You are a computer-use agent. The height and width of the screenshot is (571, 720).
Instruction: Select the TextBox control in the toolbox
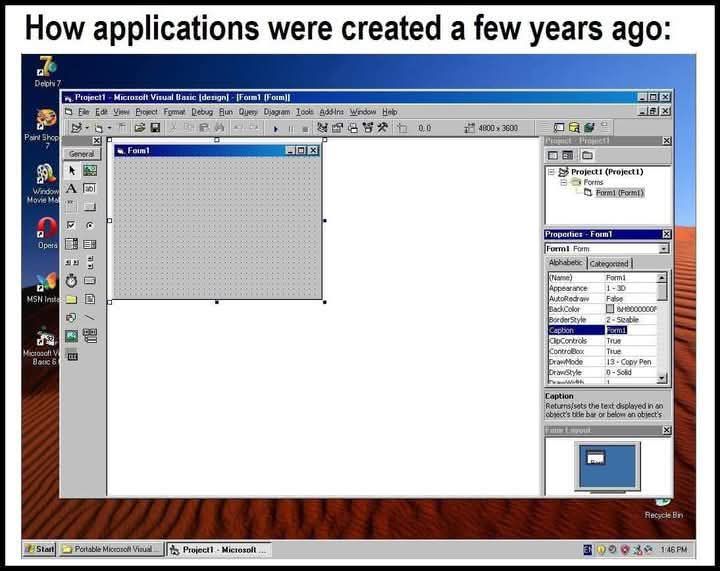click(x=90, y=189)
